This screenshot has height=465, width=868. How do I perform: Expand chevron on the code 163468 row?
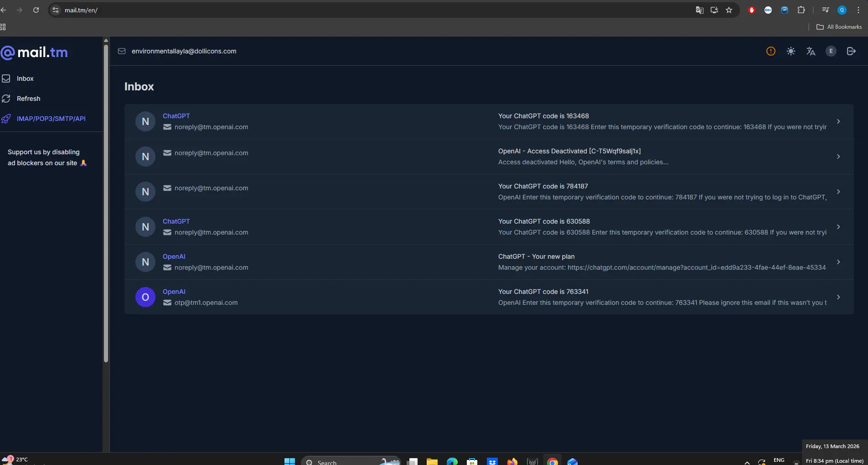(838, 121)
